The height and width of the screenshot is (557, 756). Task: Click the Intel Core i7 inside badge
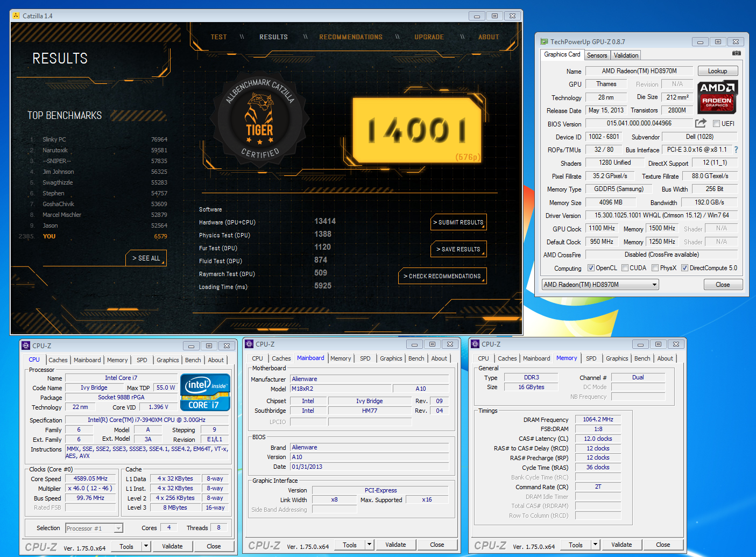205,393
